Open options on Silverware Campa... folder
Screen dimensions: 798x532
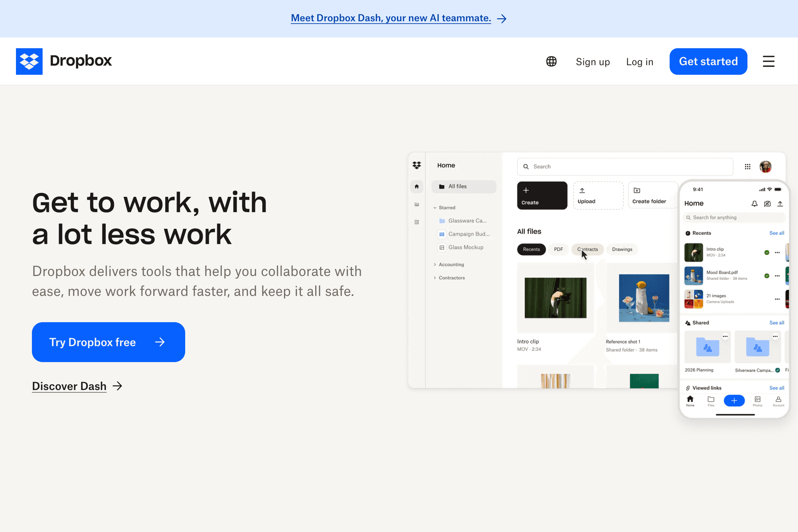point(775,336)
